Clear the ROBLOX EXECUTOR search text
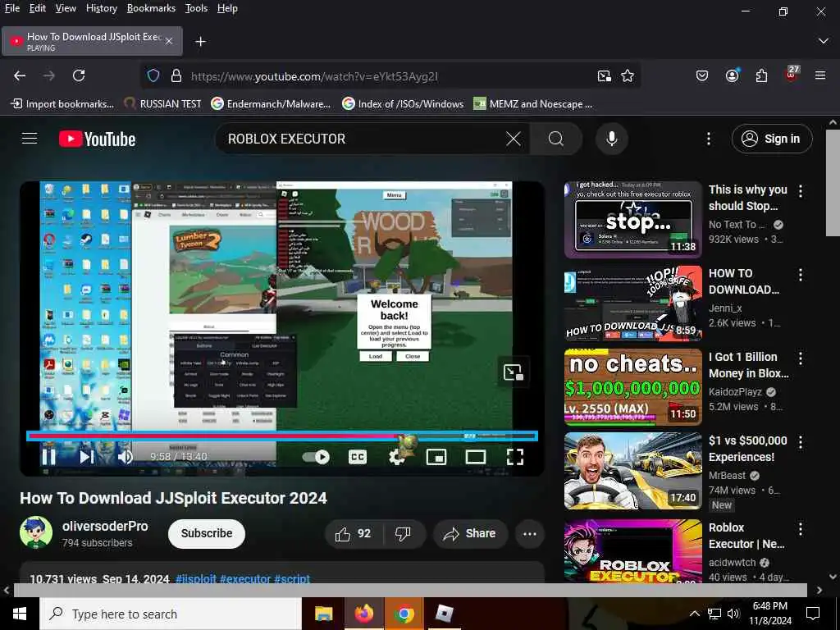Screen dimensions: 840x630 pyautogui.click(x=514, y=139)
